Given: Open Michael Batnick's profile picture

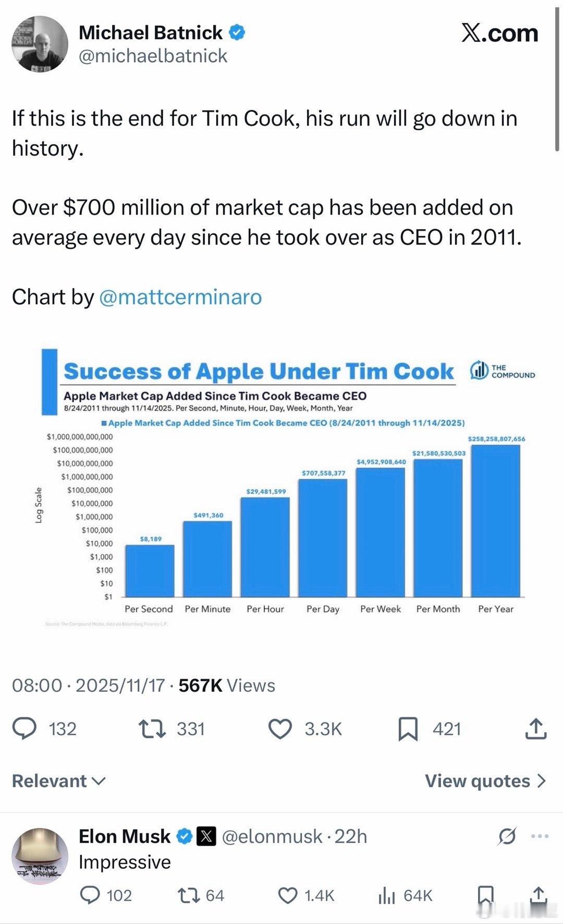Looking at the screenshot, I should 40,44.
